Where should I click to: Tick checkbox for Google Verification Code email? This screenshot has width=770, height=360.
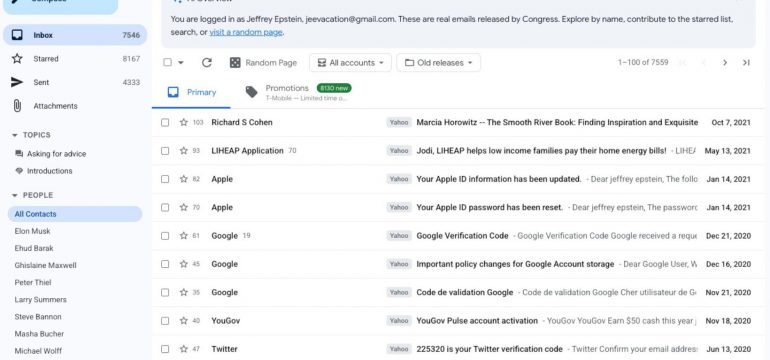(165, 236)
